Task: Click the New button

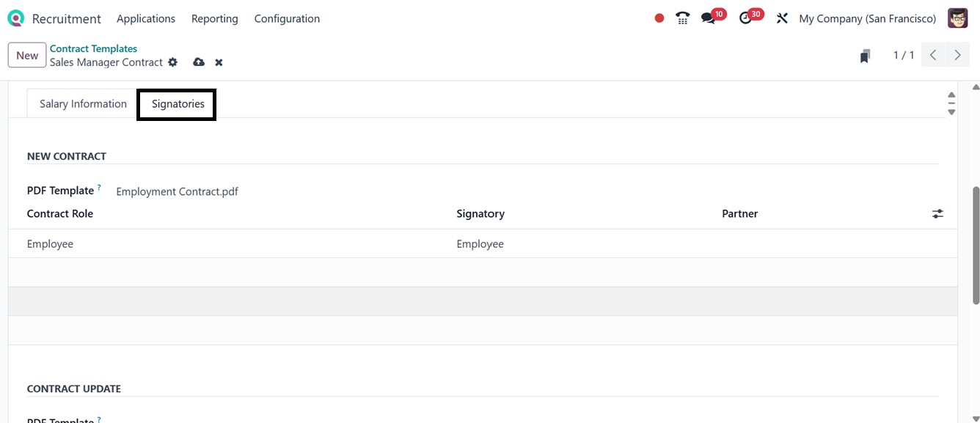Action: 27,55
